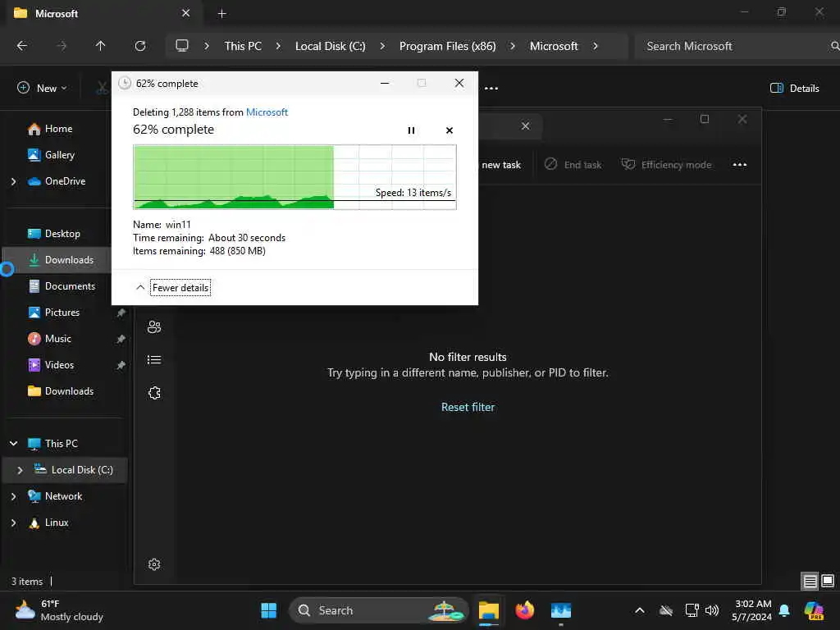This screenshot has height=630, width=840.
Task: Click Reset filter link
Action: (x=468, y=407)
